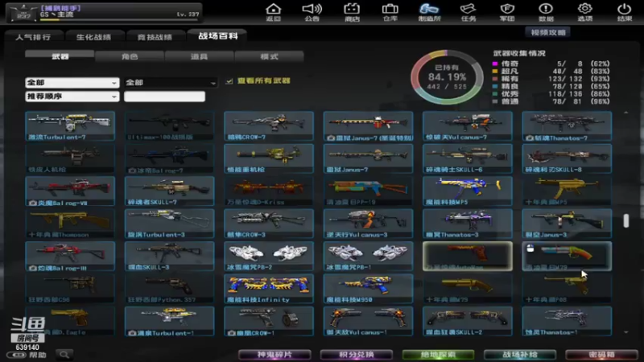Click the 神鬼碎片 button
This screenshot has width=644, height=362.
[275, 355]
